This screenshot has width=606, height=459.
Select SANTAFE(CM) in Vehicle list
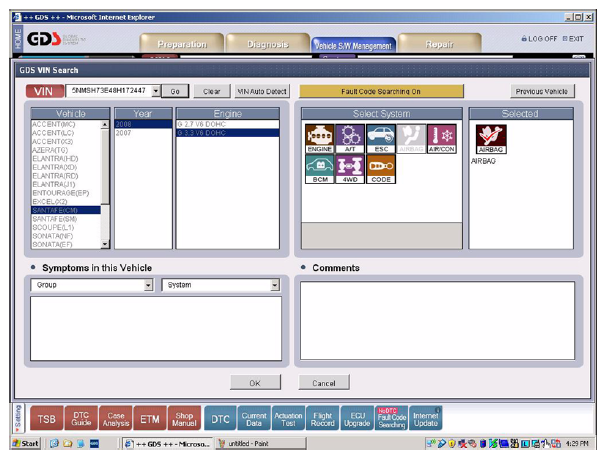(x=66, y=210)
